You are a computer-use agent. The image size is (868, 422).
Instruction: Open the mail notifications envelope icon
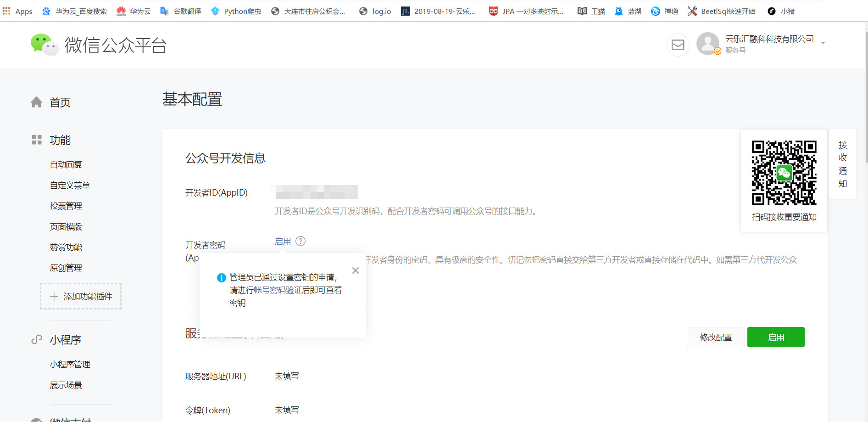click(x=678, y=45)
